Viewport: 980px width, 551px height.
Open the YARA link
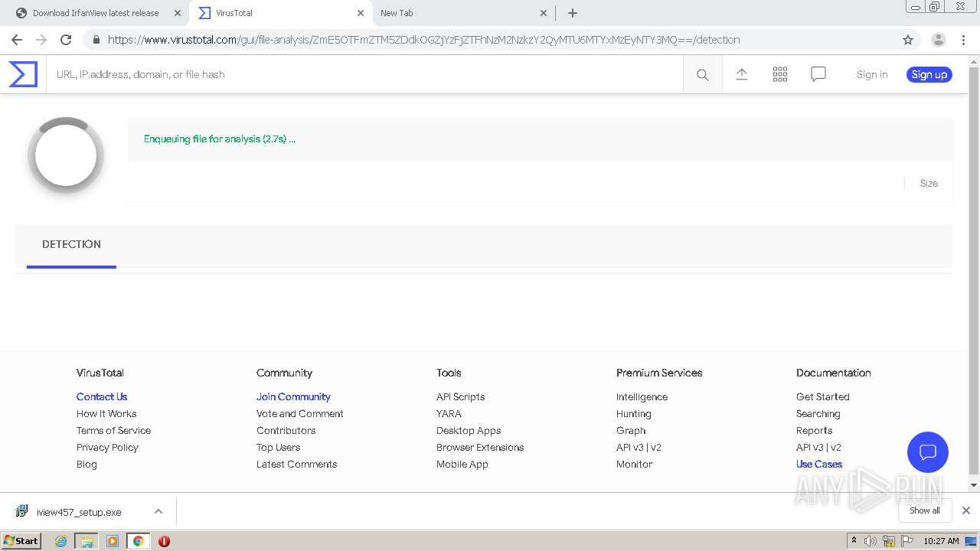(x=449, y=413)
